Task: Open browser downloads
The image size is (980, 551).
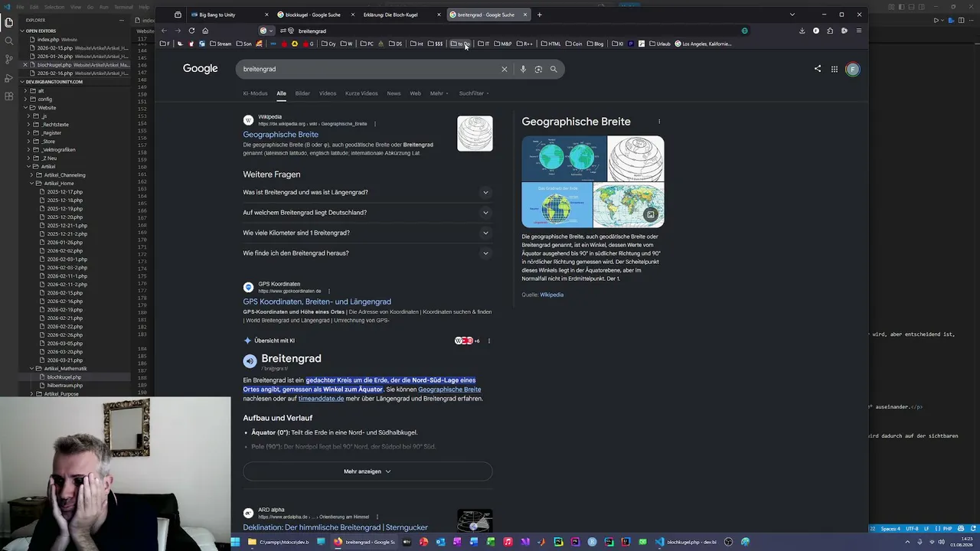Action: coord(802,31)
